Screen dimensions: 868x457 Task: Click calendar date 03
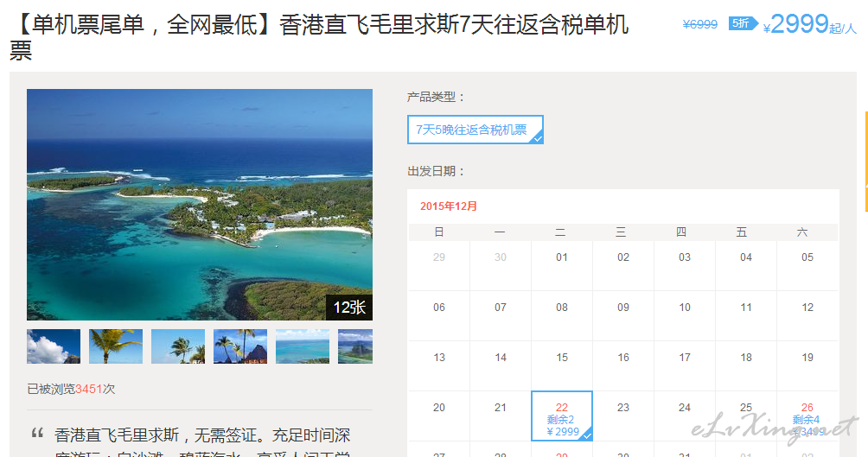685,257
